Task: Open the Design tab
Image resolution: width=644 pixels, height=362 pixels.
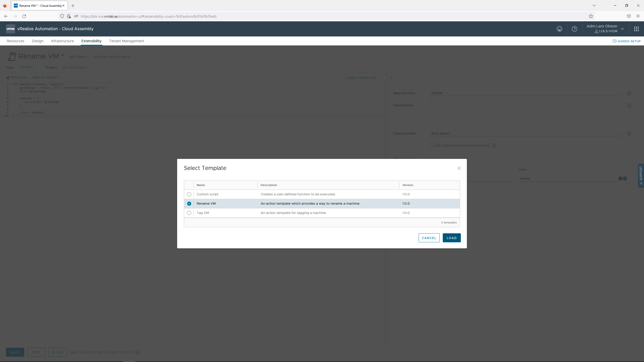Action: click(38, 41)
